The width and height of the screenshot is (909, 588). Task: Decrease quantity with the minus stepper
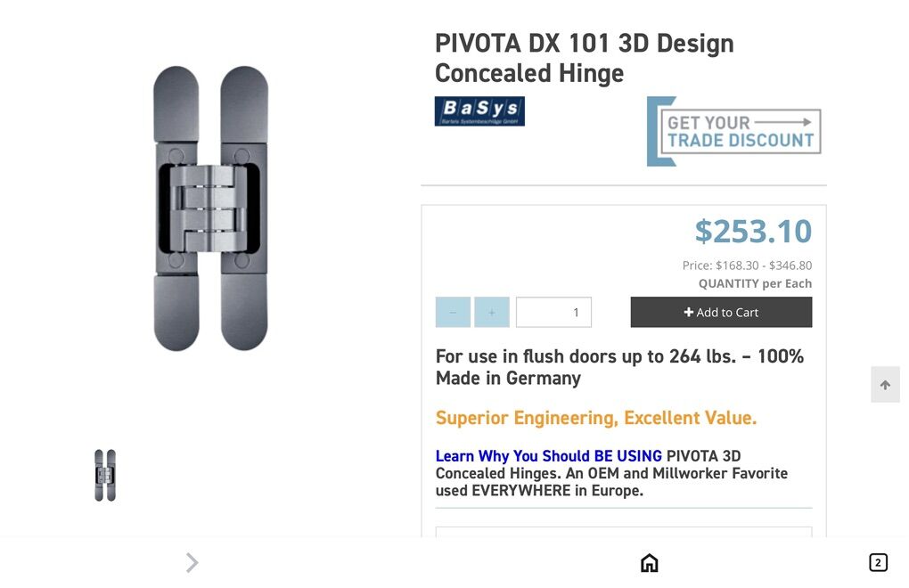pos(453,312)
